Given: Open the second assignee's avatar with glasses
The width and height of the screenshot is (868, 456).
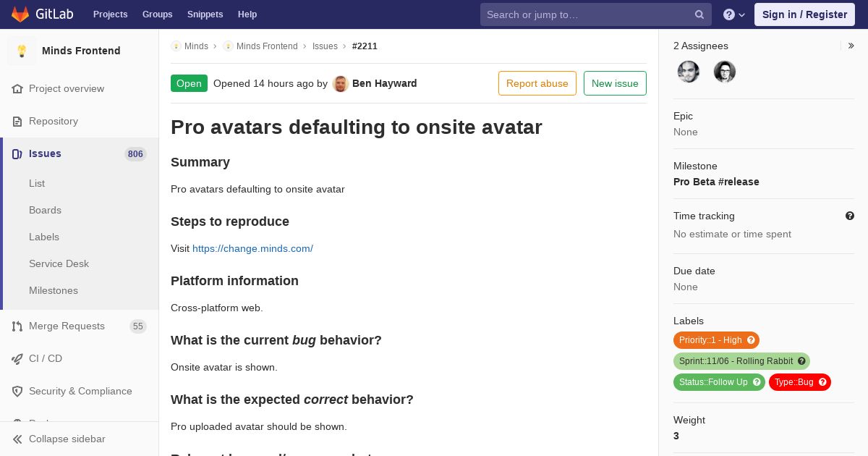Looking at the screenshot, I should tap(725, 72).
